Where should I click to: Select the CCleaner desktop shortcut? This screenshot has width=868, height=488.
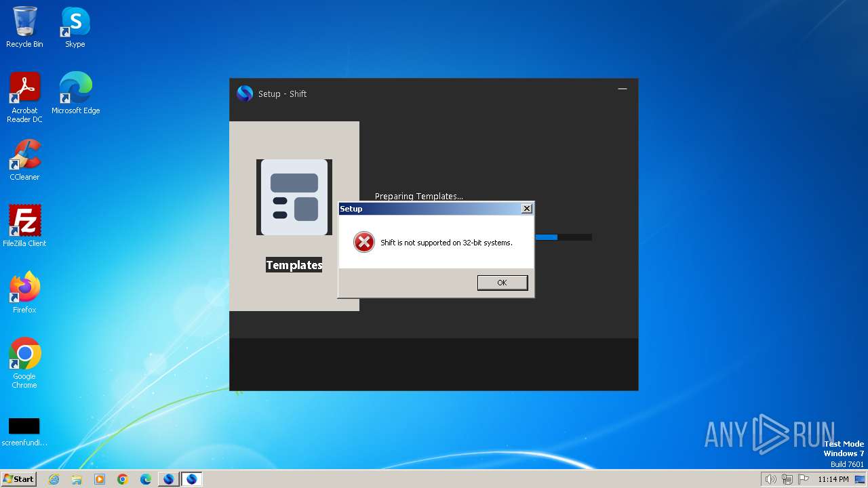click(24, 160)
